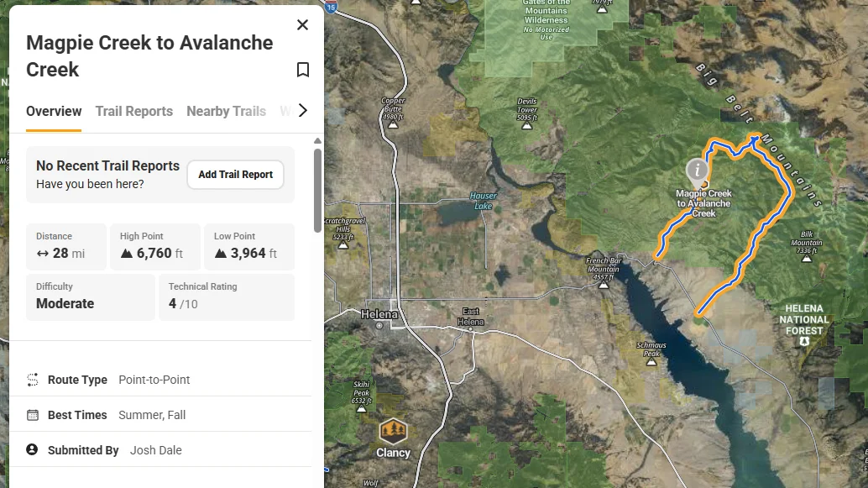Click the No Recent Trail Reports heading
The width and height of the screenshot is (868, 488).
tap(108, 166)
